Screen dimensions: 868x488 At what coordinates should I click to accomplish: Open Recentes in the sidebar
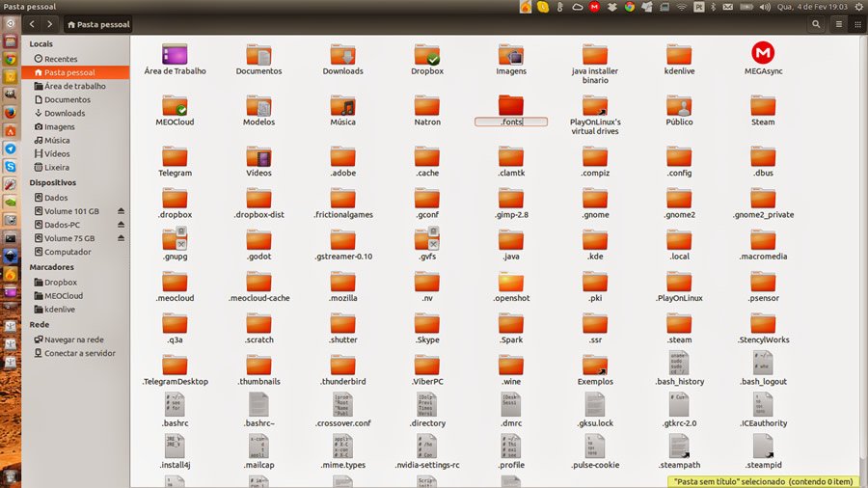coord(60,59)
